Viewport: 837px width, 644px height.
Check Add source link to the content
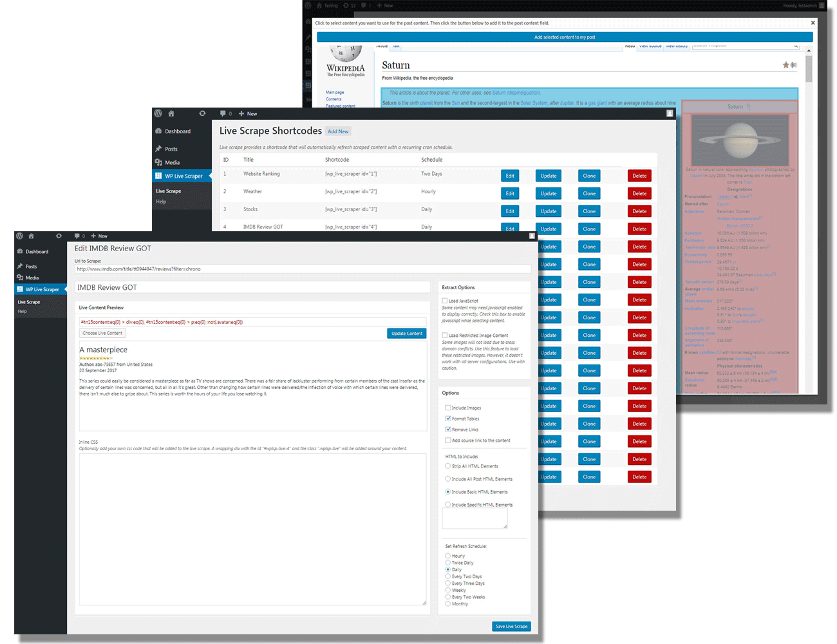pyautogui.click(x=448, y=440)
